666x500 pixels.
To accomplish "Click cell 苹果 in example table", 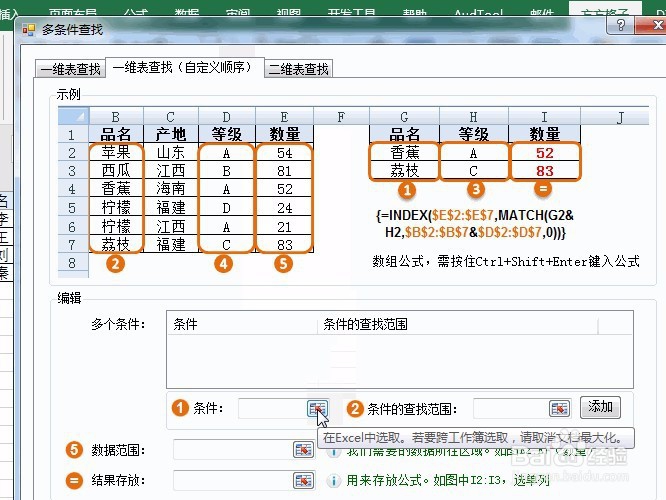I will point(116,153).
